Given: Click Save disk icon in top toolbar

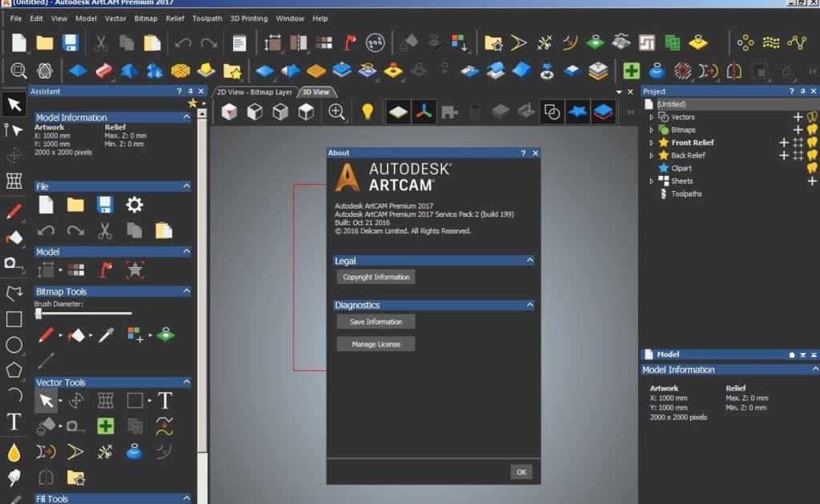Looking at the screenshot, I should pyautogui.click(x=70, y=43).
